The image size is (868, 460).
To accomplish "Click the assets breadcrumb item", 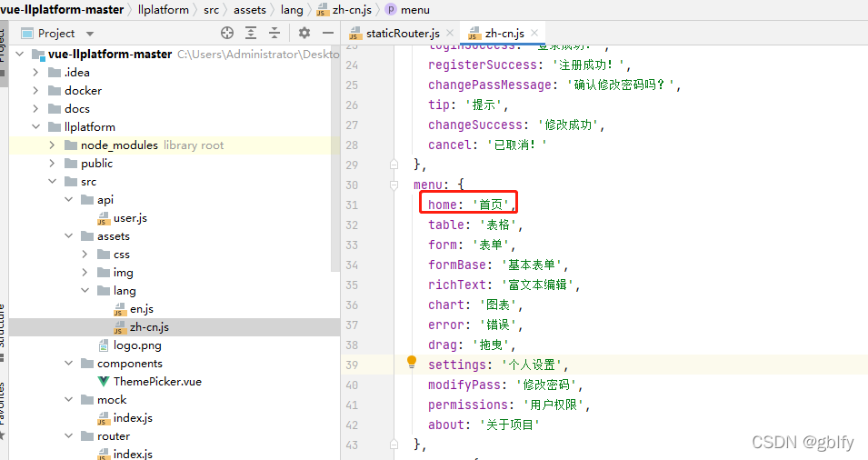I will (x=250, y=9).
